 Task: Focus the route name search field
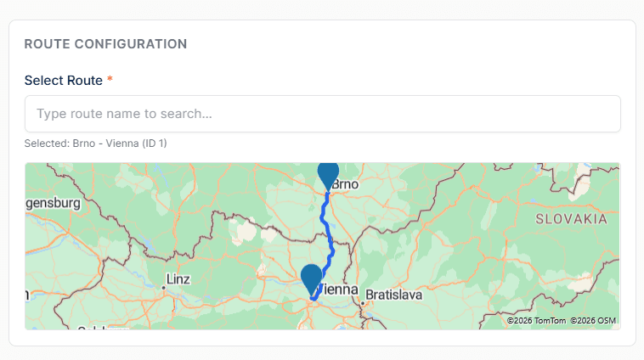point(322,114)
